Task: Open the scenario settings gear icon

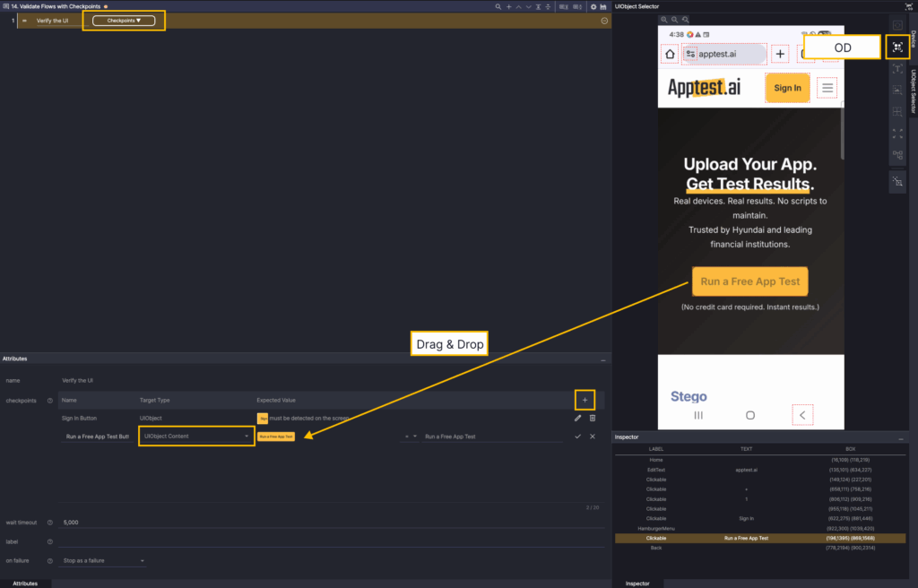Action: point(593,6)
